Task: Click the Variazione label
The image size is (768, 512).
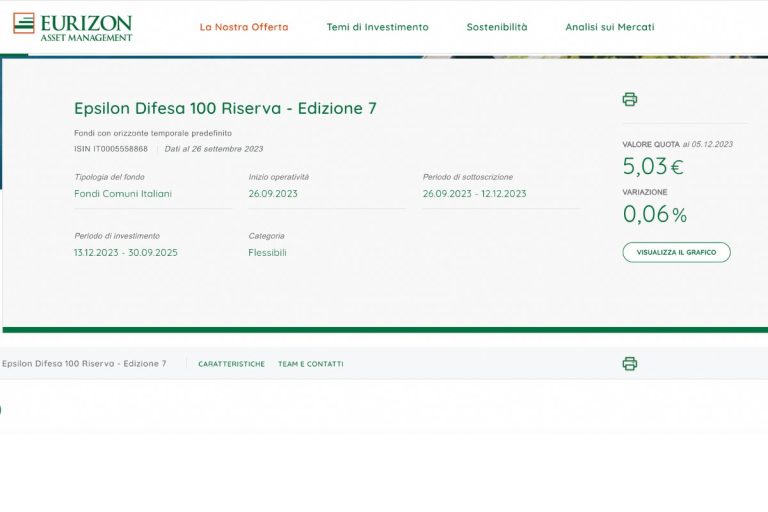Action: click(645, 192)
